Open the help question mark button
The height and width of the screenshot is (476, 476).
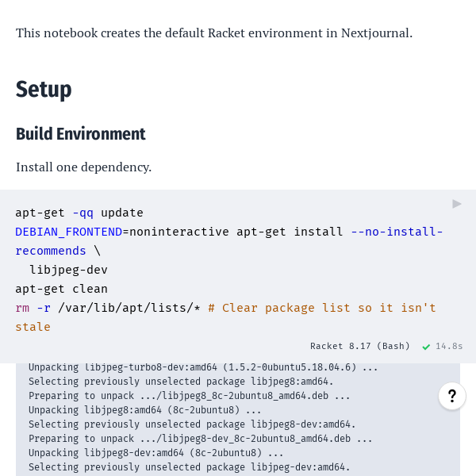coord(452,396)
